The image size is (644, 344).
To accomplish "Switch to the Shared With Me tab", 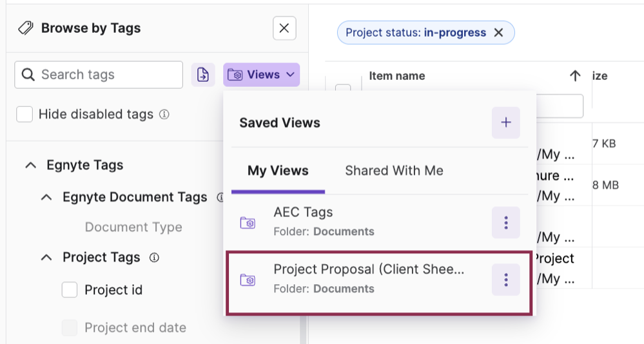I will pos(394,171).
